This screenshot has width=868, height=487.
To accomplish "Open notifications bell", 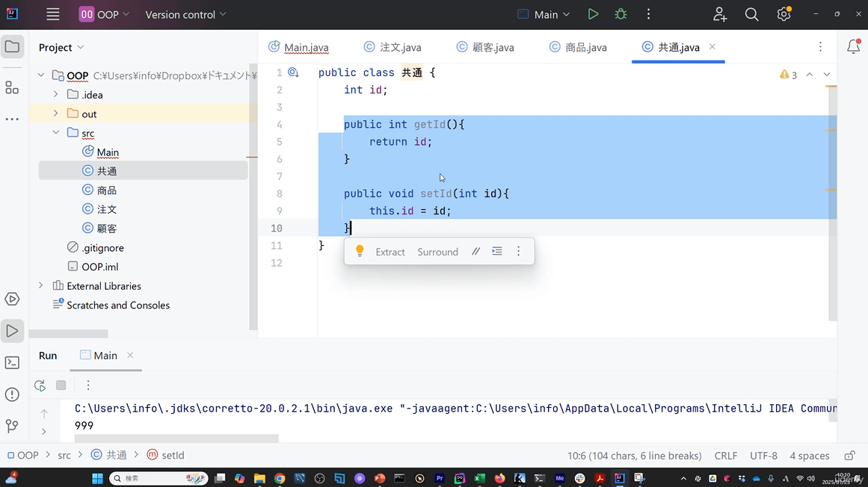I will pos(853,47).
